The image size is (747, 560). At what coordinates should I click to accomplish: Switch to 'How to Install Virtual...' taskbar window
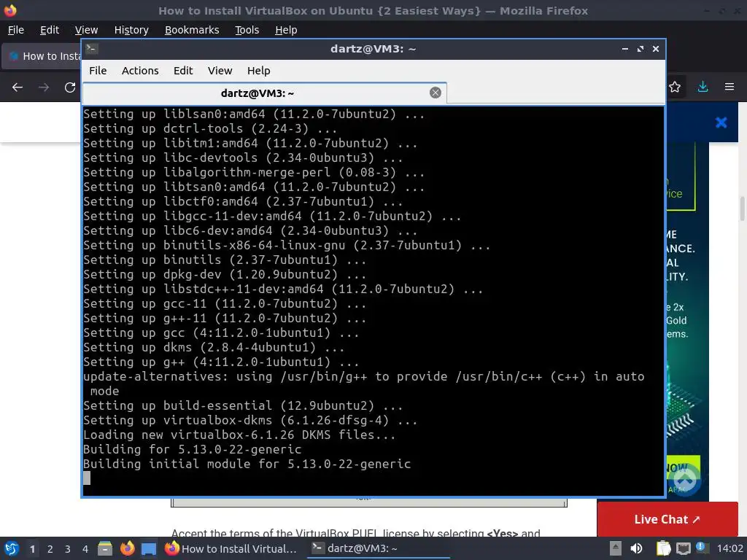click(232, 548)
